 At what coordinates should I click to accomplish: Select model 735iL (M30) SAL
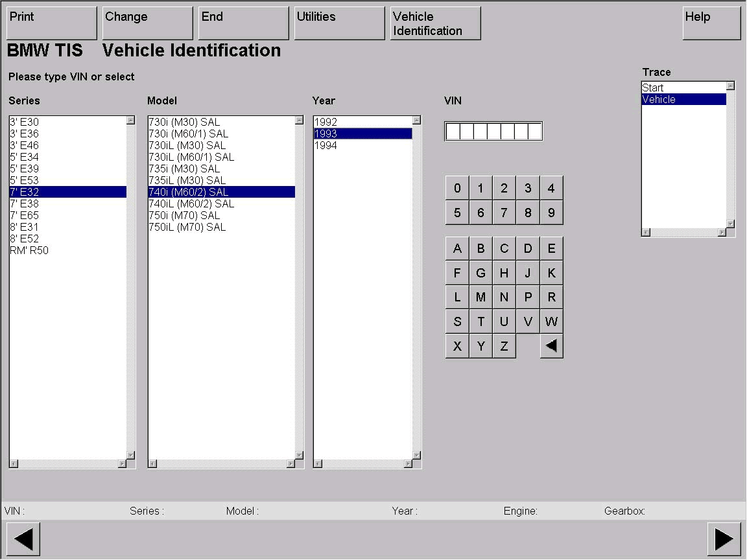(222, 180)
